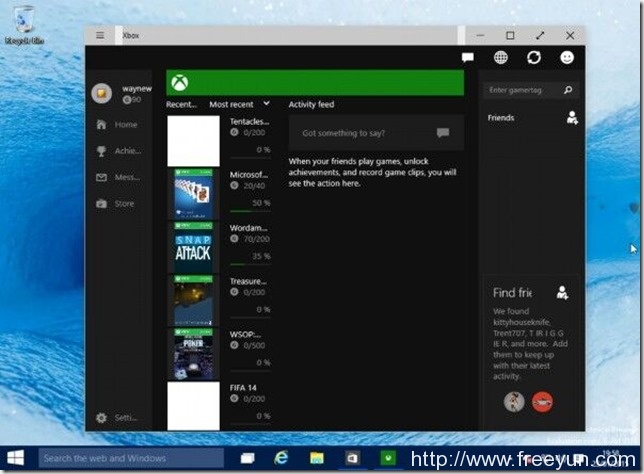
Task: Open the smiley feedback icon
Action: pos(567,58)
